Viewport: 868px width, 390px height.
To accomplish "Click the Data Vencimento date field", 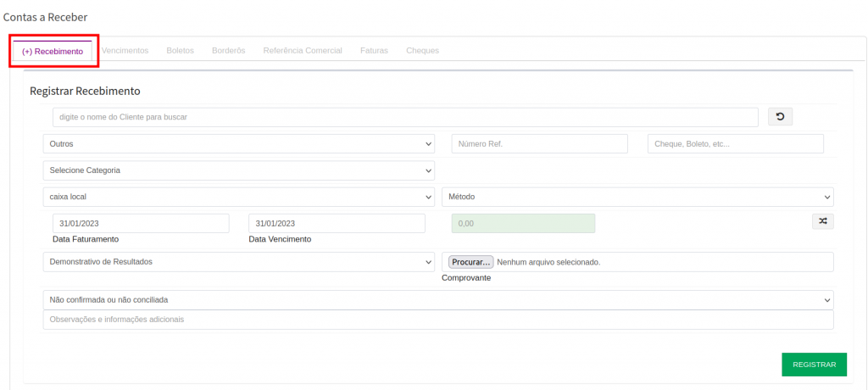I will point(337,223).
